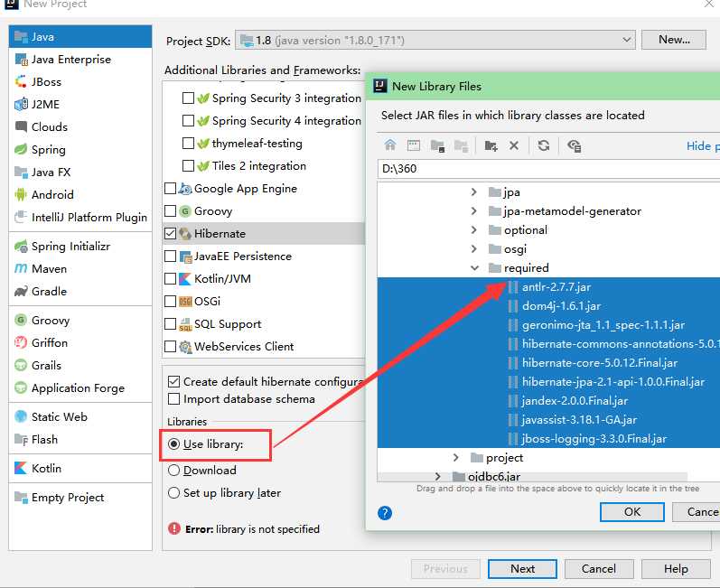720x588 pixels.
Task: Select Kotlin project type
Action: 79,468
